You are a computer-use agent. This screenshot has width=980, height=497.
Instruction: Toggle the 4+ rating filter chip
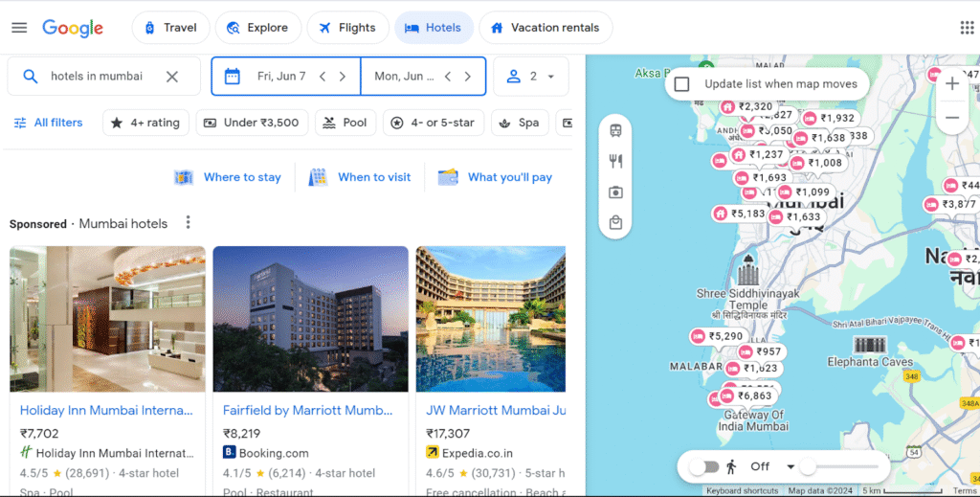[x=145, y=123]
